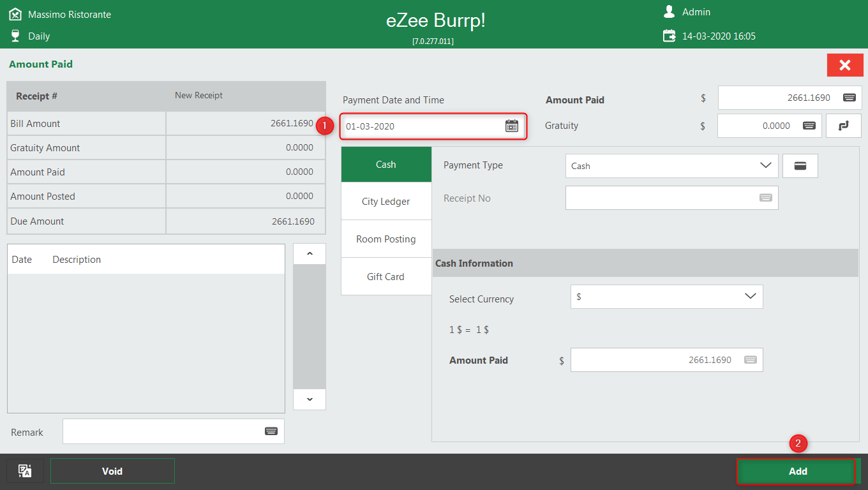Viewport: 868px width, 490px height.
Task: Click the restaurant logo icon
Action: pyautogui.click(x=15, y=13)
